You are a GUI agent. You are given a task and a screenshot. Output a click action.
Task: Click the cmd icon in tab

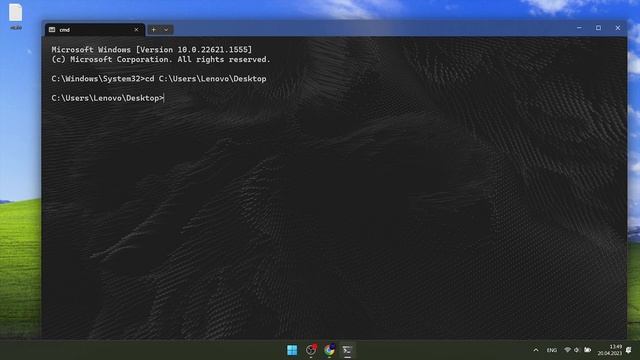pyautogui.click(x=52, y=29)
